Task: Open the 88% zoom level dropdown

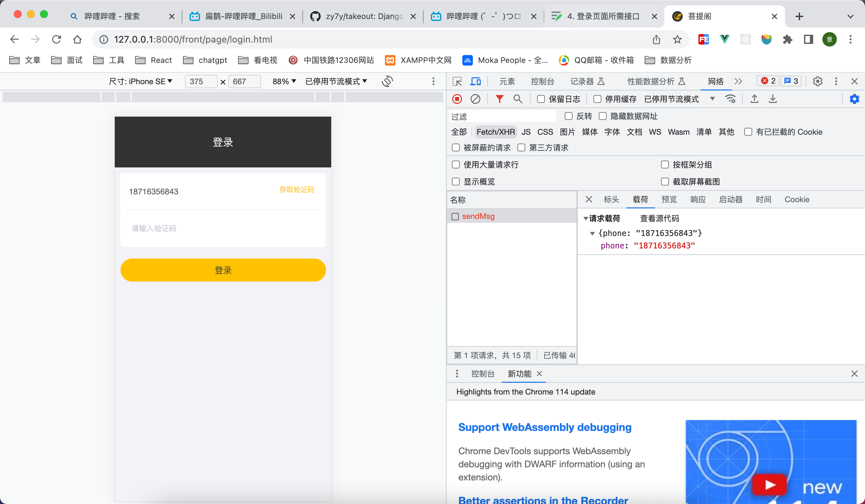Action: tap(284, 81)
